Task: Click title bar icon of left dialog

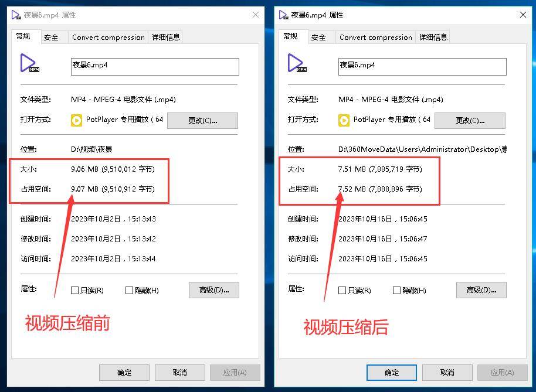Action: click(x=16, y=15)
